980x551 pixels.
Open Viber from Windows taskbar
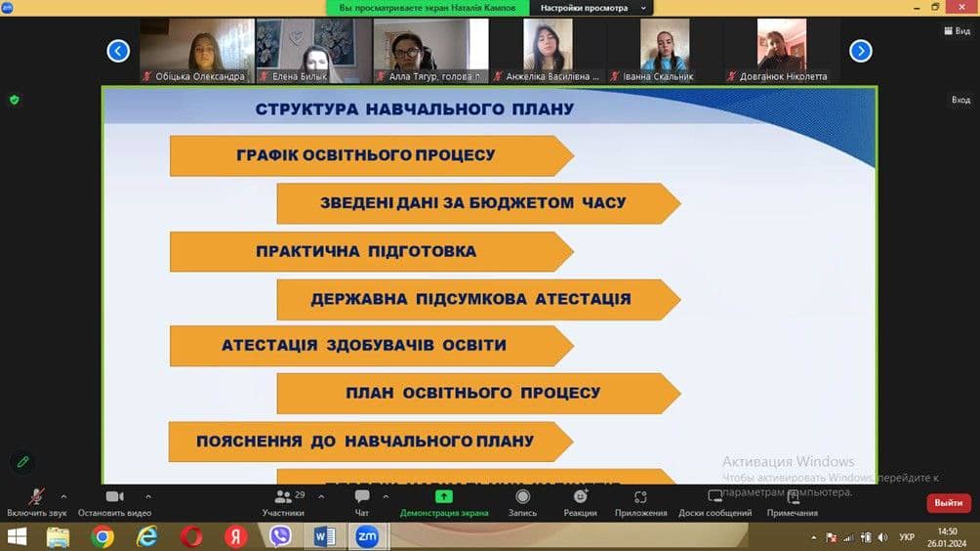click(280, 536)
